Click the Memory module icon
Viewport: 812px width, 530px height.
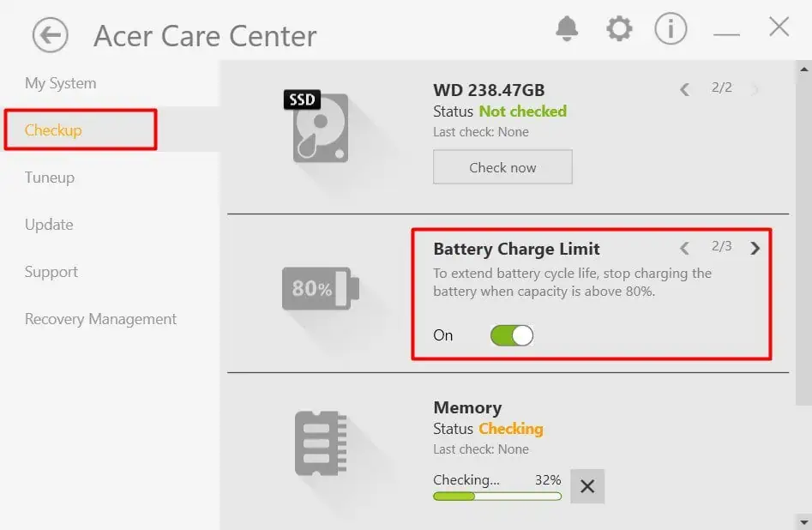318,443
